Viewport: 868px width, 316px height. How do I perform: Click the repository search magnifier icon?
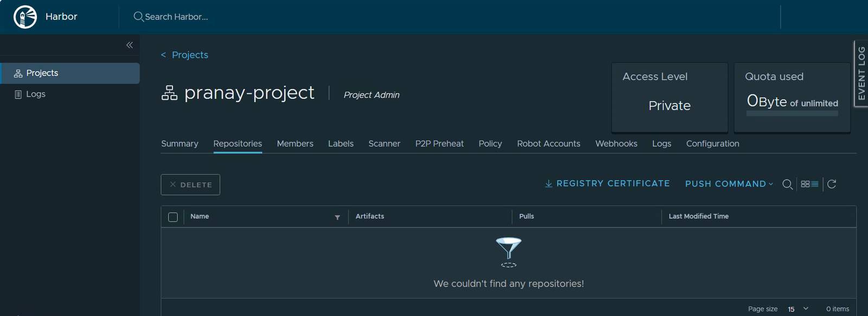coord(787,185)
